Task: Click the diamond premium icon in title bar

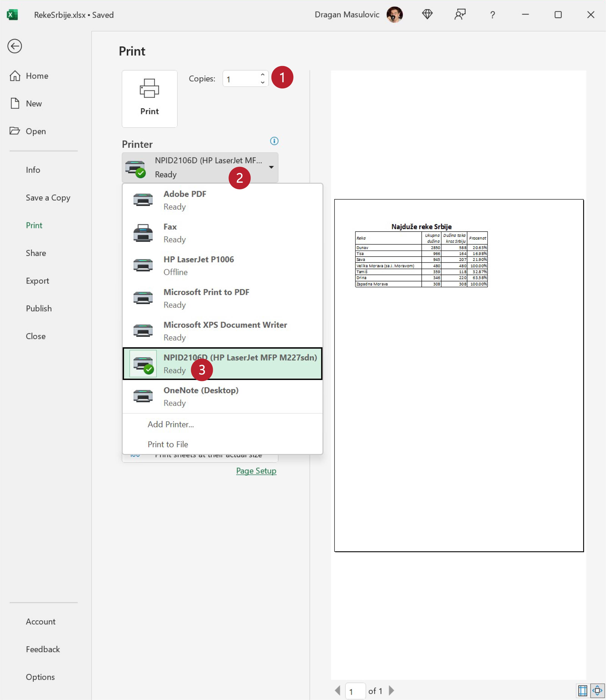Action: click(427, 15)
